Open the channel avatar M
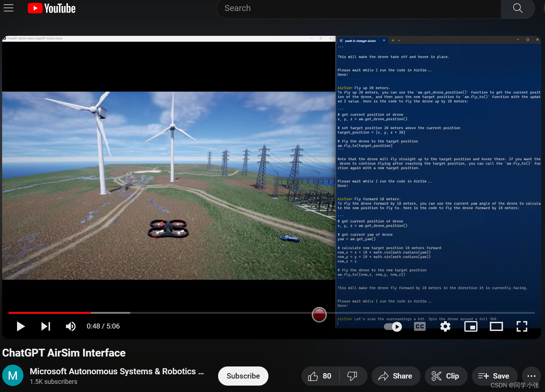The image size is (545, 392). click(13, 375)
